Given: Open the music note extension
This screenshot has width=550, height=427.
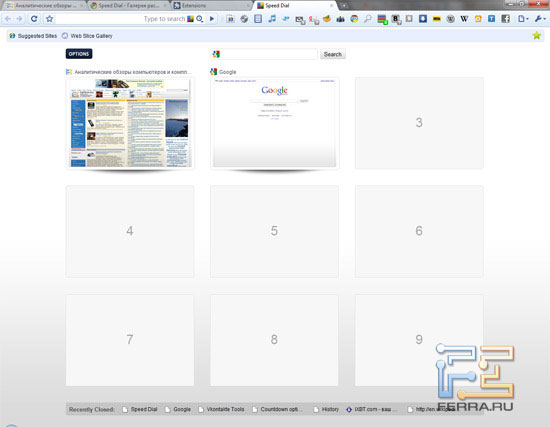Looking at the screenshot, I should click(272, 19).
